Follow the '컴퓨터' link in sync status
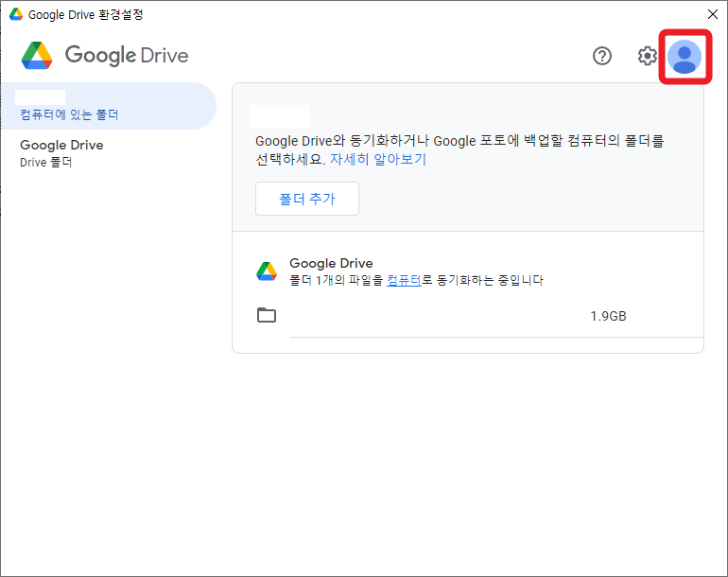728x577 pixels. click(x=404, y=280)
